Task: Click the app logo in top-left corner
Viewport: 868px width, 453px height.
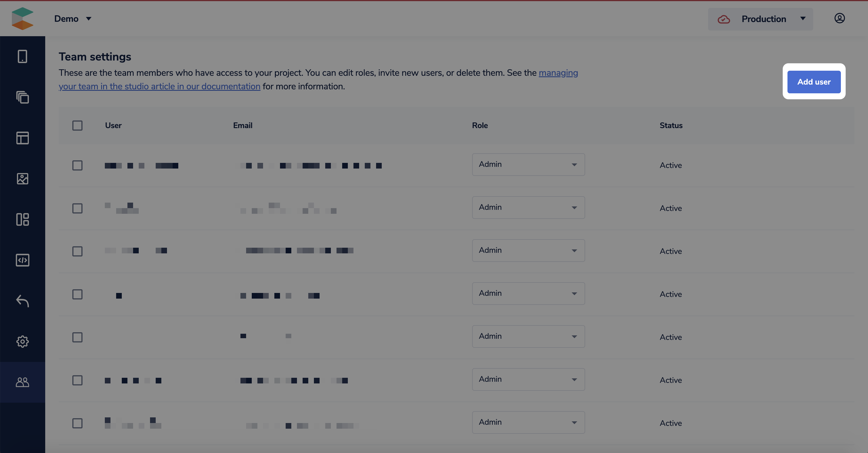Action: tap(22, 19)
